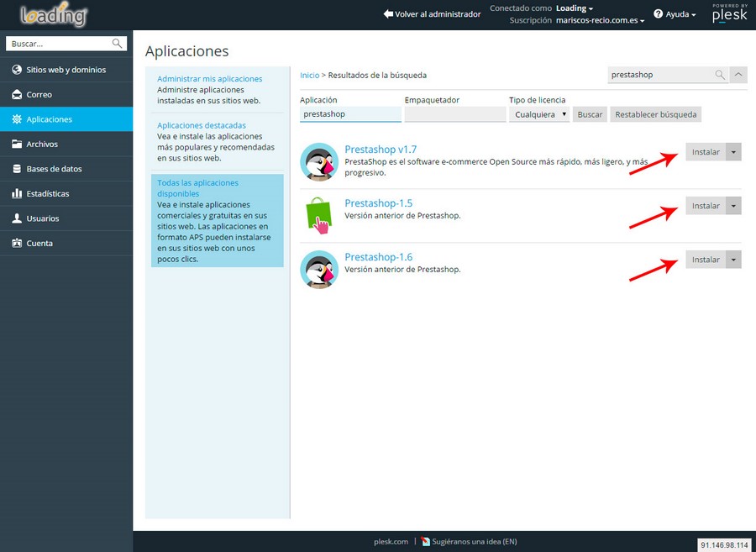Expand the Instalar dropdown for Prestashop-1.5
Screen dimensions: 756x552
(733, 206)
